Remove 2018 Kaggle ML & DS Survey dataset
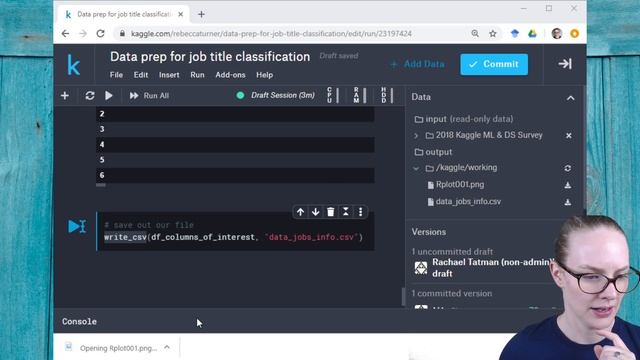The width and height of the screenshot is (640, 360). point(569,136)
